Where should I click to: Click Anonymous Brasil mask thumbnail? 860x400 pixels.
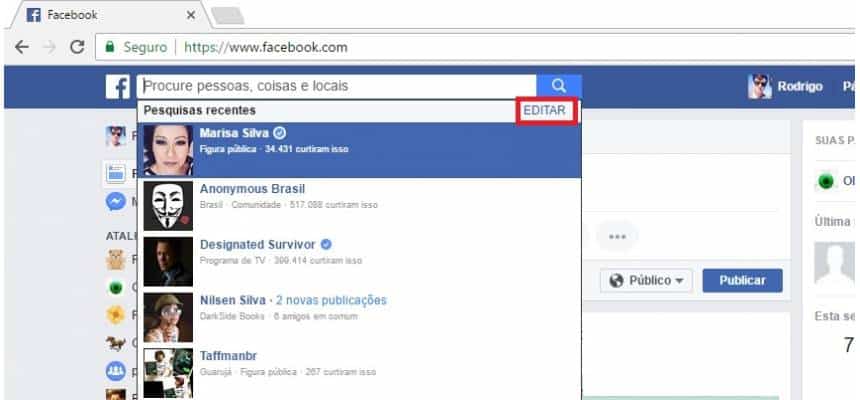click(168, 206)
